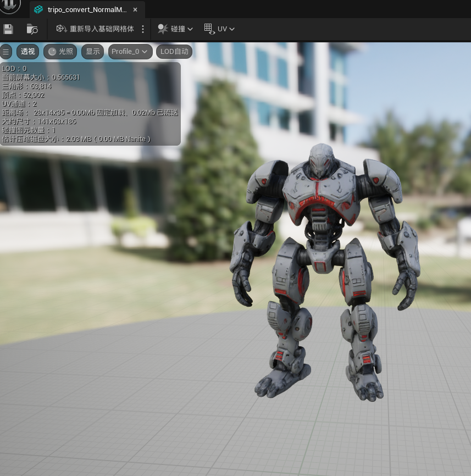Open reimport options three-dot menu
Image resolution: width=471 pixels, height=476 pixels.
coord(143,29)
